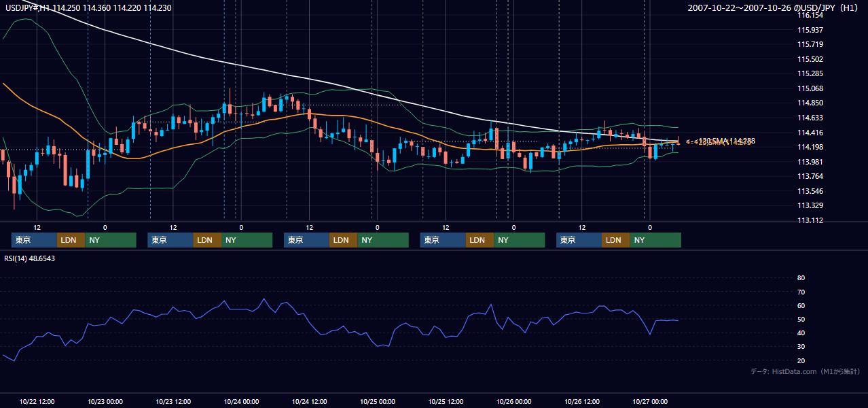Click the 115.068 price axis label
Image resolution: width=868 pixels, height=408 pixels.
(x=810, y=88)
